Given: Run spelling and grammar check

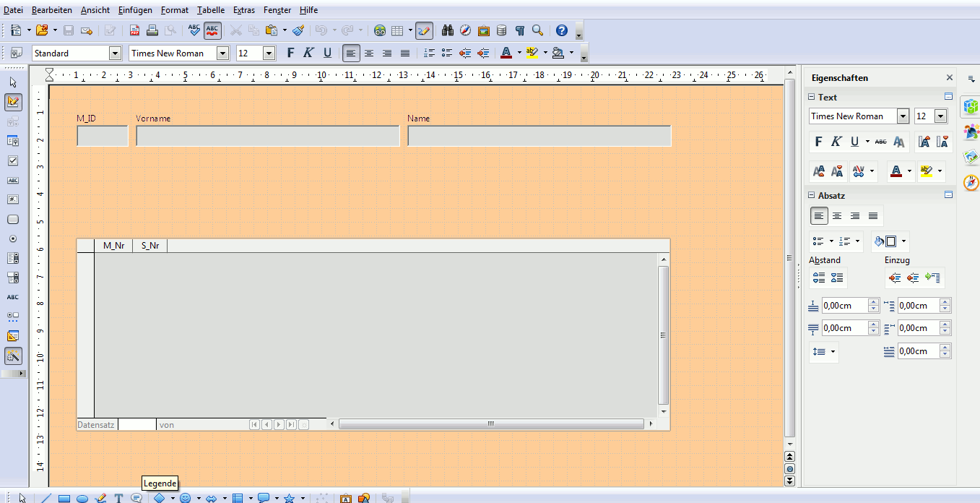Looking at the screenshot, I should click(194, 30).
